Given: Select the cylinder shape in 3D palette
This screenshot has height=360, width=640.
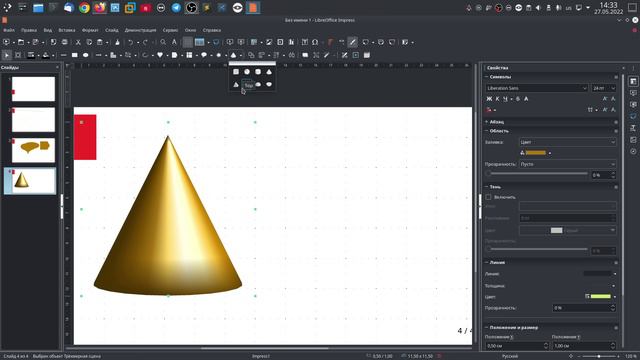Looking at the screenshot, I should pos(258,72).
